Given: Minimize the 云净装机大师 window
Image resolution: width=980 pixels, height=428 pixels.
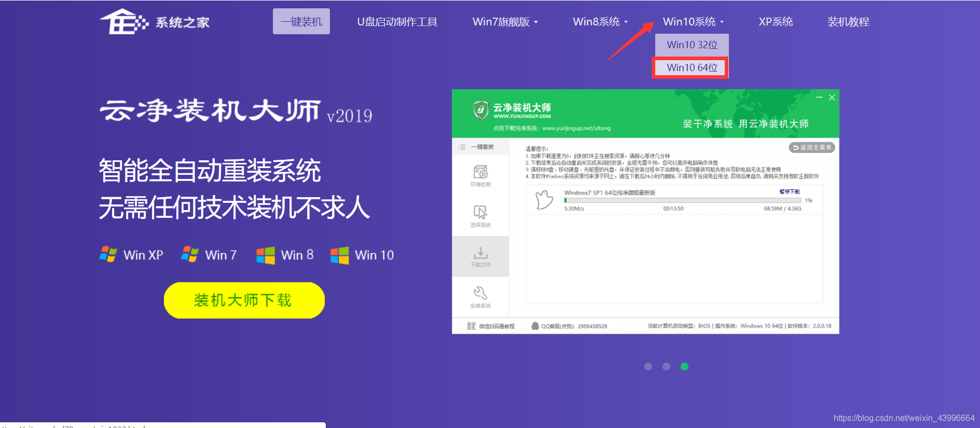Looking at the screenshot, I should coord(819,97).
